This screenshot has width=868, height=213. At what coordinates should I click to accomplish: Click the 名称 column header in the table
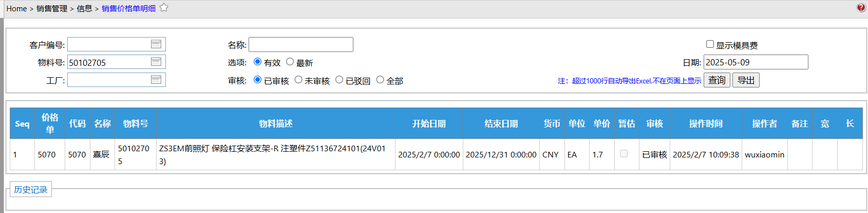pyautogui.click(x=102, y=123)
